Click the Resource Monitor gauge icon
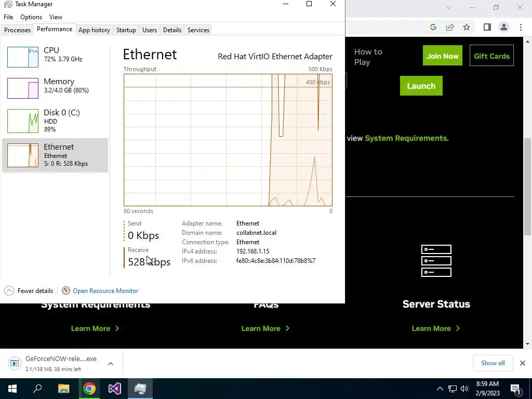 [x=66, y=291]
